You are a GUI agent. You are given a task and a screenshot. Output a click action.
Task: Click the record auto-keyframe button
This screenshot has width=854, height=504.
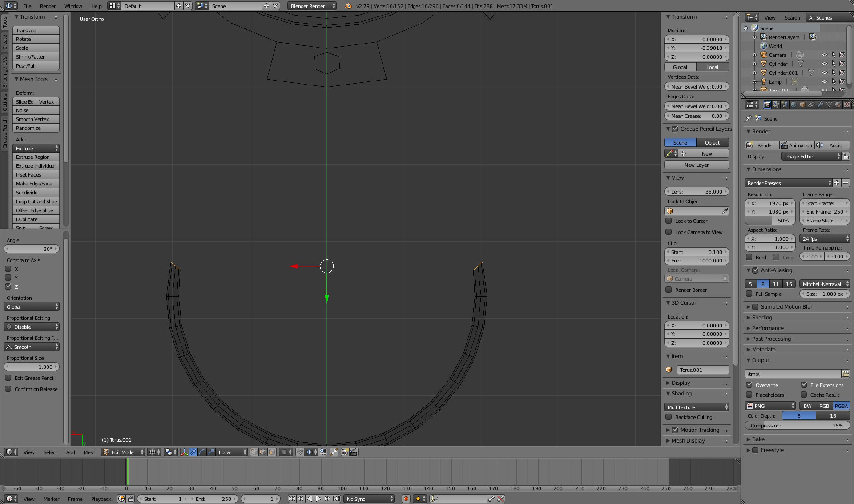[x=406, y=499]
